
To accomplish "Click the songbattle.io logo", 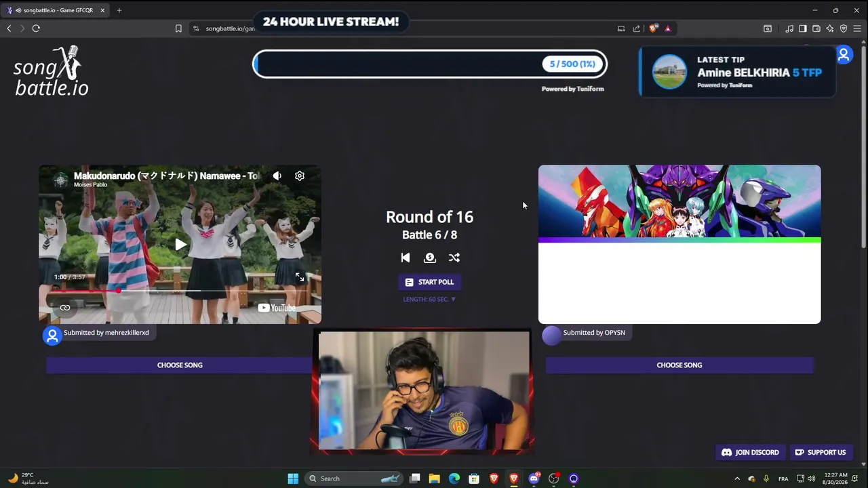I will pyautogui.click(x=52, y=71).
